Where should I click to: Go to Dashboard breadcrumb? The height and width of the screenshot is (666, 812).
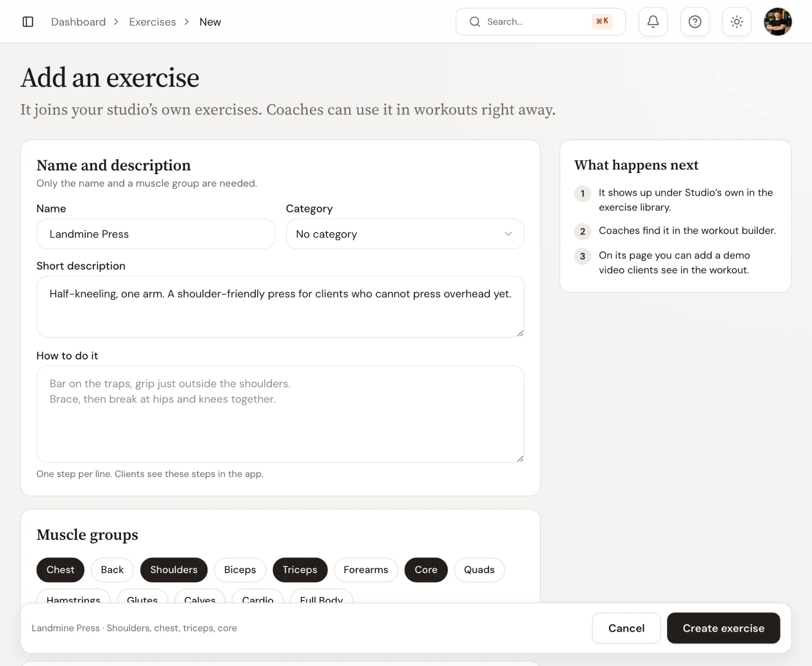tap(78, 22)
